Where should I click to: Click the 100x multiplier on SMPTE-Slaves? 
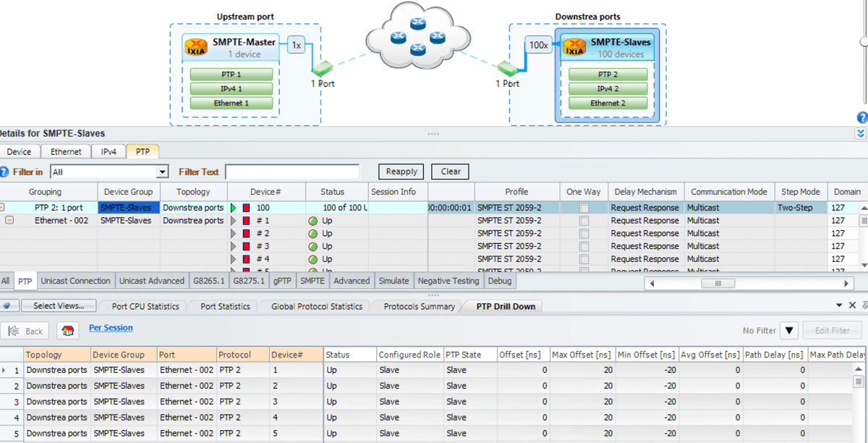coord(539,45)
